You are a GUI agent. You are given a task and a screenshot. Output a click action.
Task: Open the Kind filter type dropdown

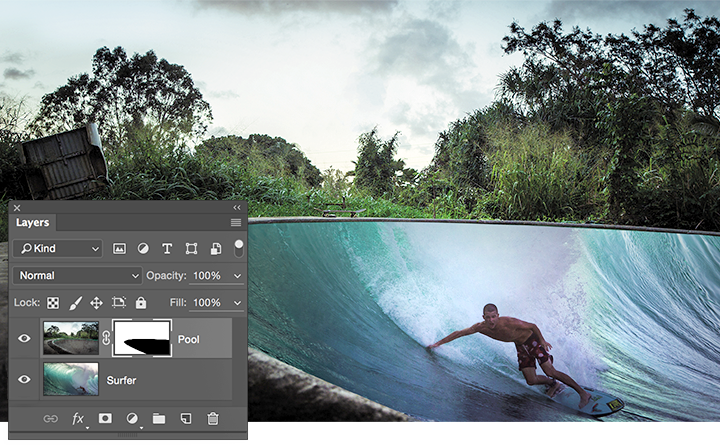pos(57,248)
